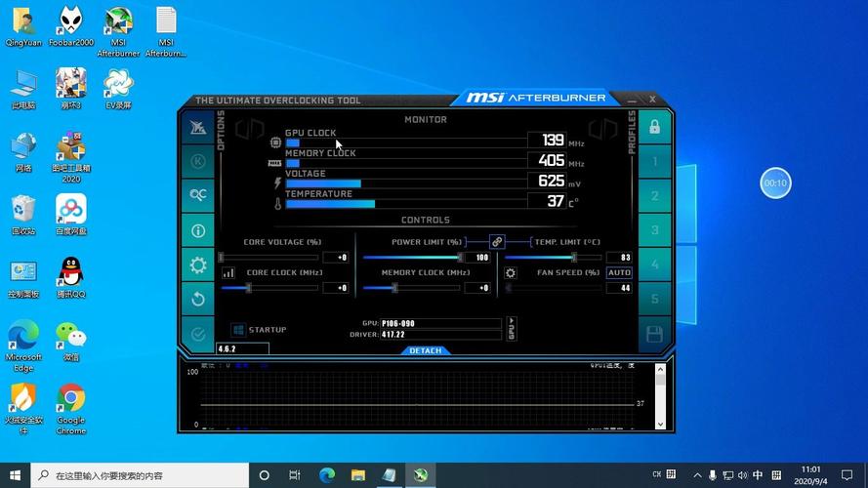This screenshot has width=868, height=488.
Task: Click the monitor graph scrollbar down arrow
Action: coord(660,425)
